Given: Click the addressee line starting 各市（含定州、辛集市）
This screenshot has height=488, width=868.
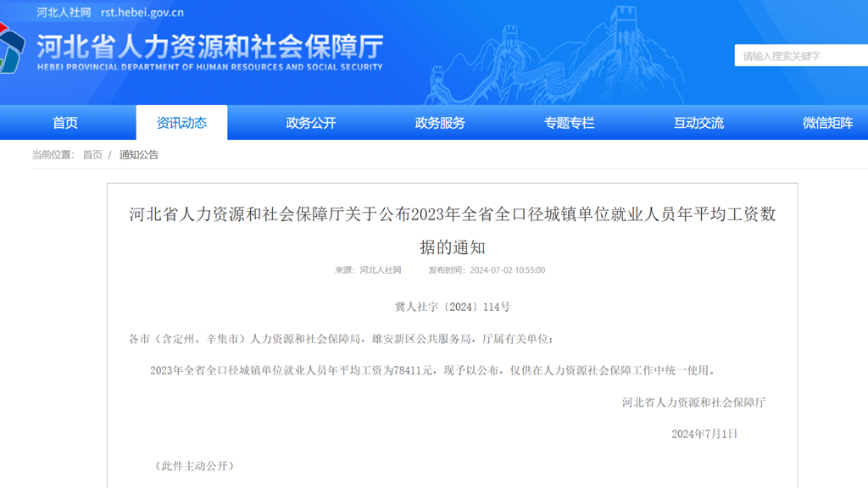Looking at the screenshot, I should pyautogui.click(x=341, y=339).
